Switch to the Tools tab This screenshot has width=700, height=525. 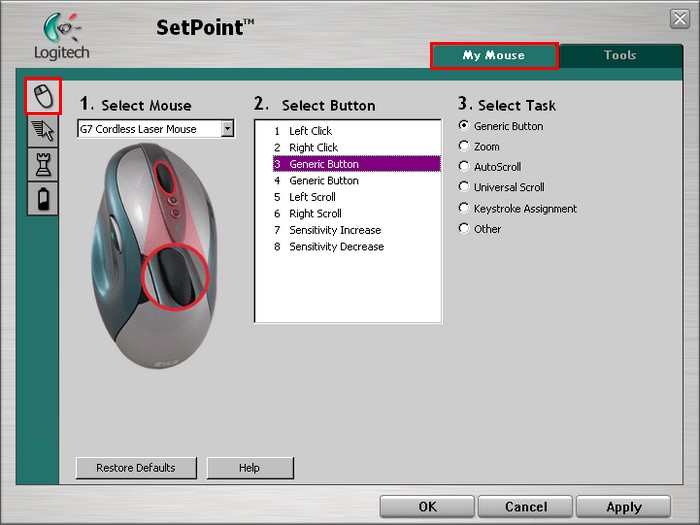pos(620,55)
